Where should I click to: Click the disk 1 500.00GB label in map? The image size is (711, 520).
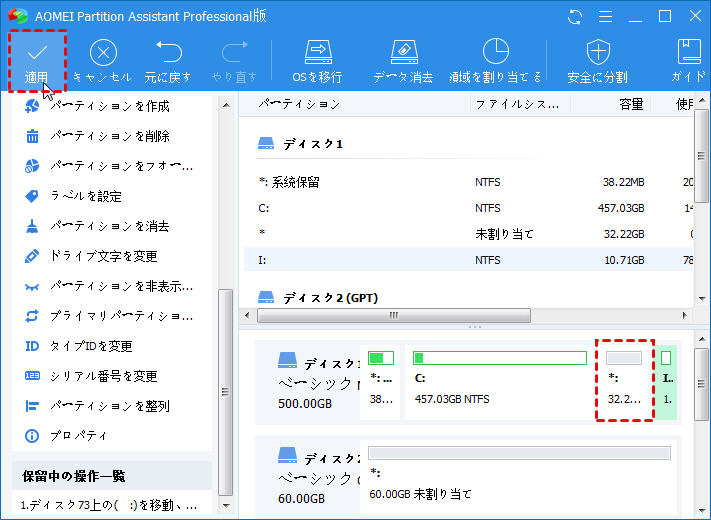305,403
